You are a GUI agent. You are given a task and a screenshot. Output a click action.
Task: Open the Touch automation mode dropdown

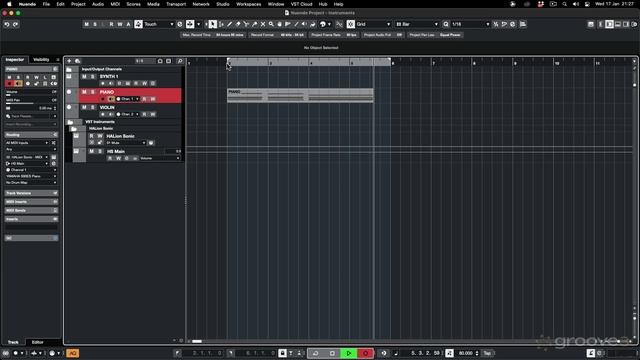[x=159, y=24]
